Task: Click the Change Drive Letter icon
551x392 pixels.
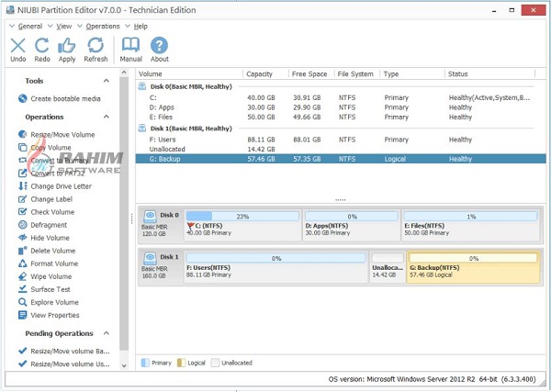Action: (22, 185)
